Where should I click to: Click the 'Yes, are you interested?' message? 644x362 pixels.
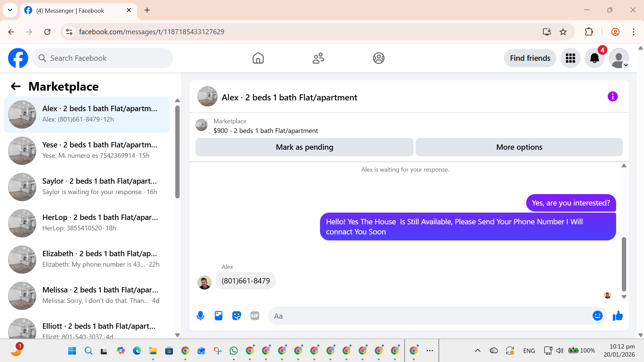pyautogui.click(x=571, y=203)
